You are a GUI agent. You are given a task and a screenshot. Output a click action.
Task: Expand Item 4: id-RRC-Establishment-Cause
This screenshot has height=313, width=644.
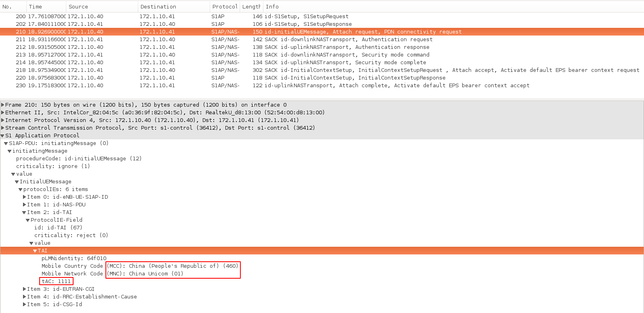point(25,297)
